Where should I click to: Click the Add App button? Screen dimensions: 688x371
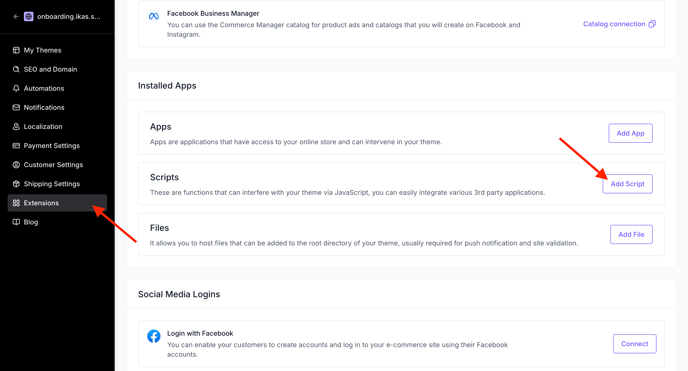pyautogui.click(x=630, y=133)
